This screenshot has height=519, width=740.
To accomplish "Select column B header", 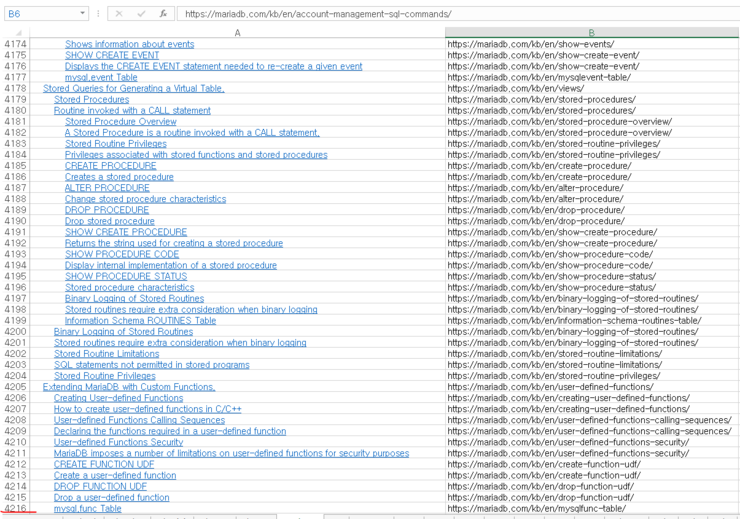I will 591,33.
